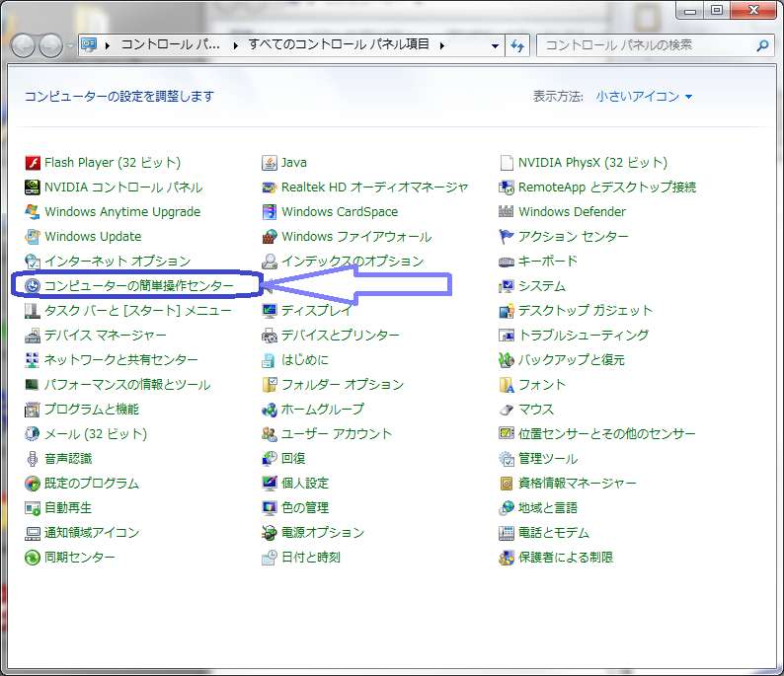
Task: Expand the arrow after コントロール パ... breadcrumb
Action: (235, 45)
